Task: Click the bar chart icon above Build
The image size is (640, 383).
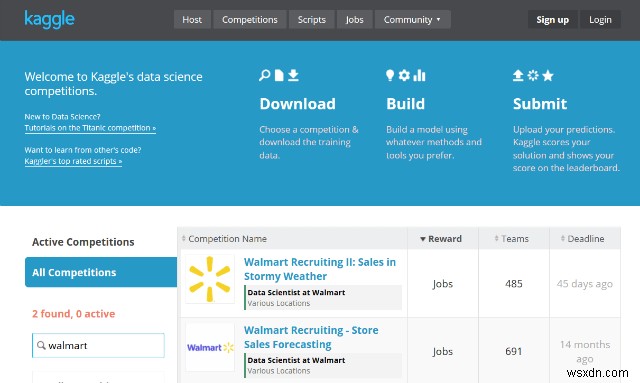Action: 419,76
